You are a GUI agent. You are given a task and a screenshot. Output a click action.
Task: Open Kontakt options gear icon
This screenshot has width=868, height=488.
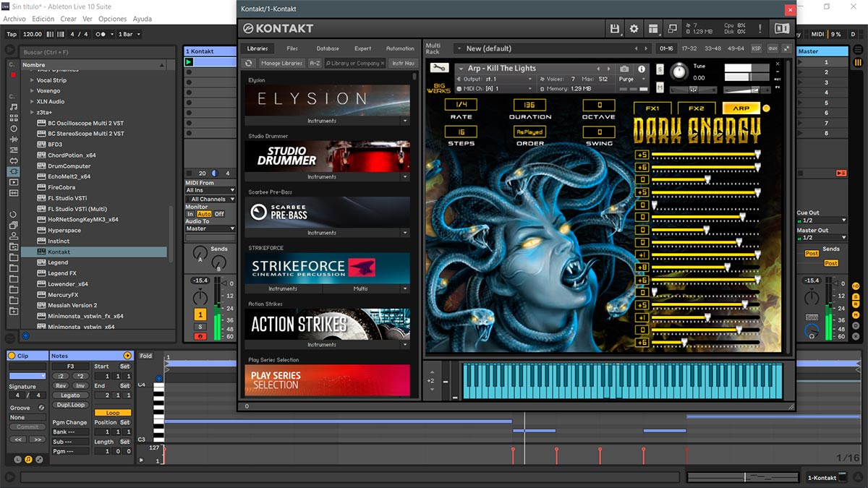click(634, 28)
